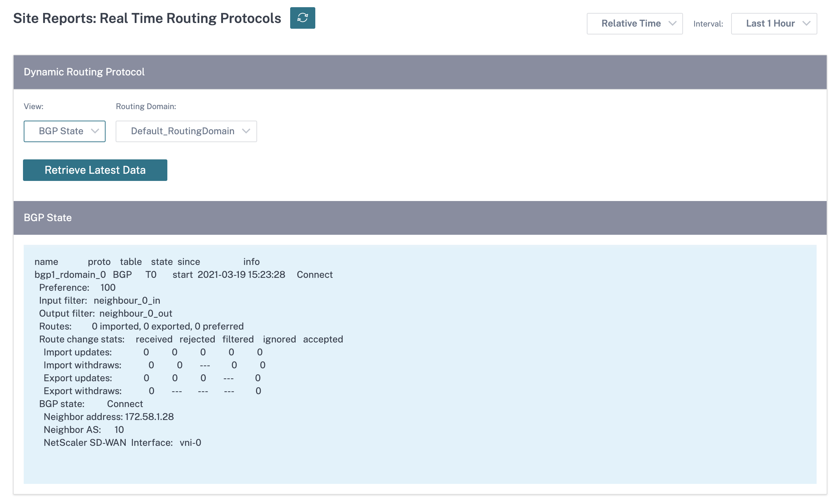Click the received column heading
The image size is (836, 504).
coord(154,339)
